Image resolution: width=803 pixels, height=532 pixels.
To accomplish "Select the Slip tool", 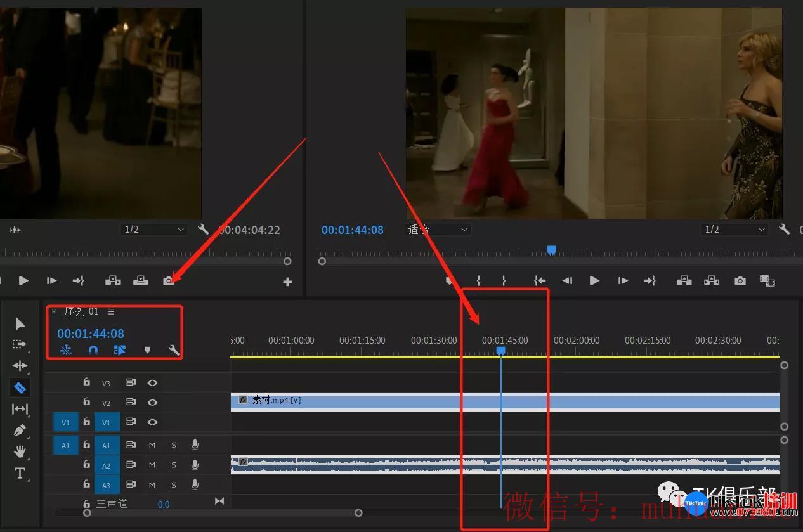I will 20,409.
